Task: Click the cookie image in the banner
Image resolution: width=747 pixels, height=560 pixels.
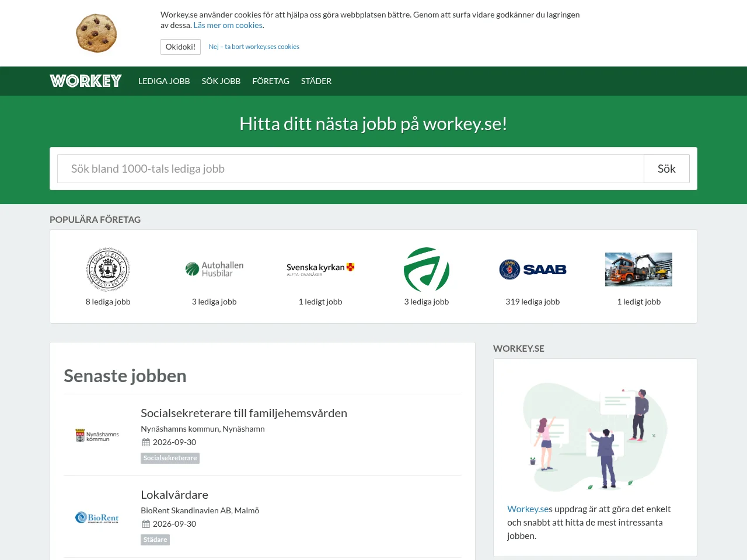Action: (96, 33)
